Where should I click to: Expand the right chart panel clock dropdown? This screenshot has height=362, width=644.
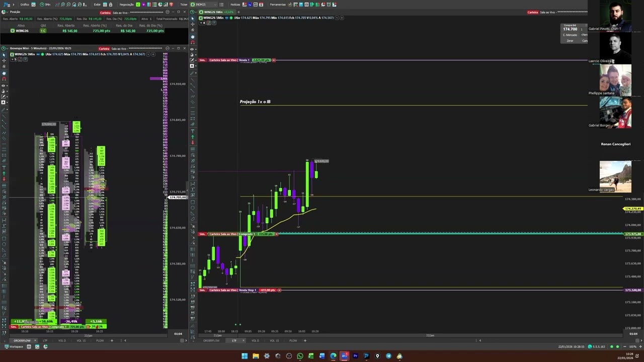[x=196, y=12]
